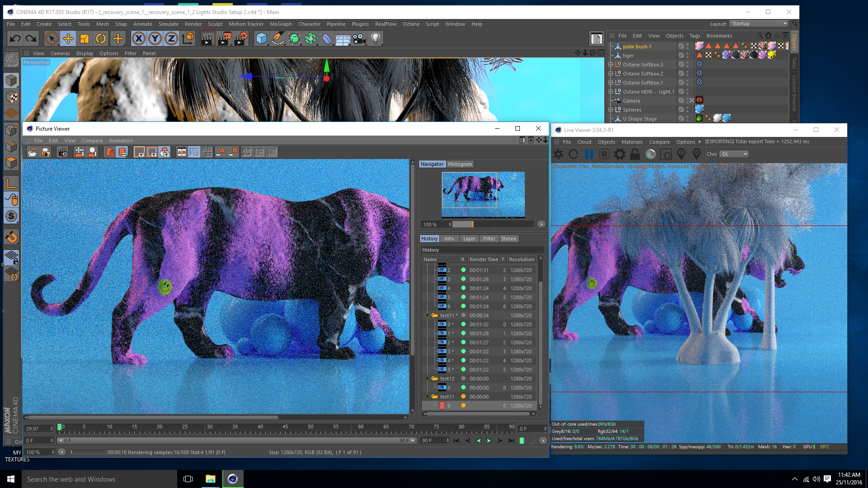The height and width of the screenshot is (488, 868).
Task: Click the Live Viewer lock resolution icon
Action: [x=635, y=155]
